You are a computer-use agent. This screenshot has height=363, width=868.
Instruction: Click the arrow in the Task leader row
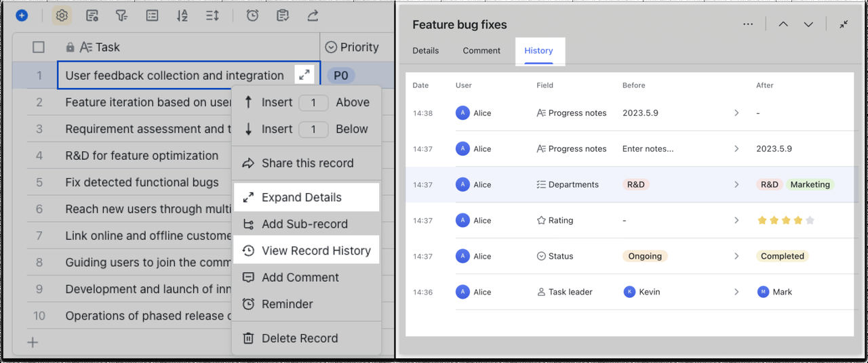(736, 292)
